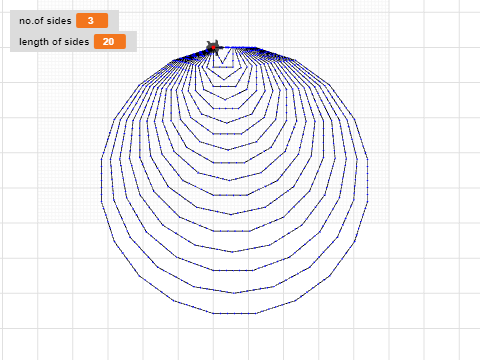Click the bottom edge of the outermost polygon
480x360 pixels.
tap(235, 313)
